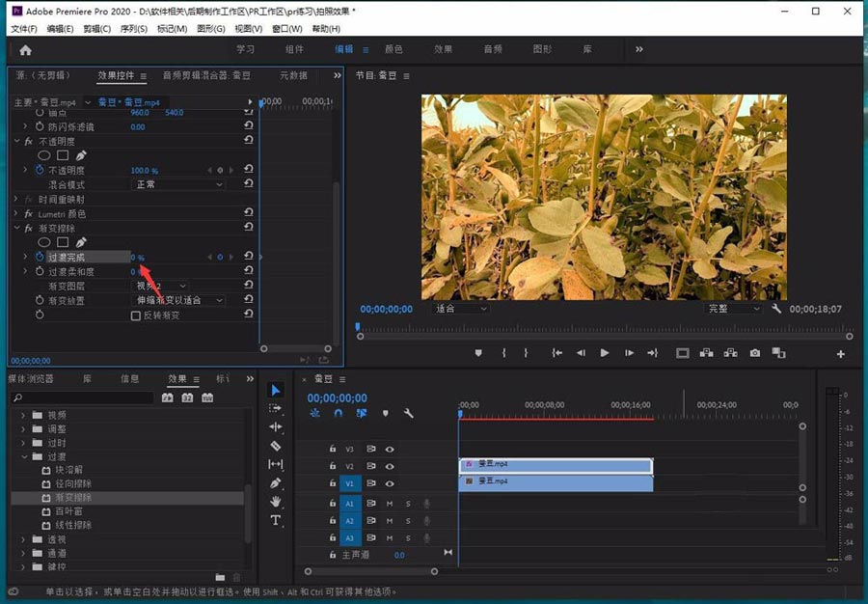Open the 伸缩渐变以适合 dropdown

point(177,300)
